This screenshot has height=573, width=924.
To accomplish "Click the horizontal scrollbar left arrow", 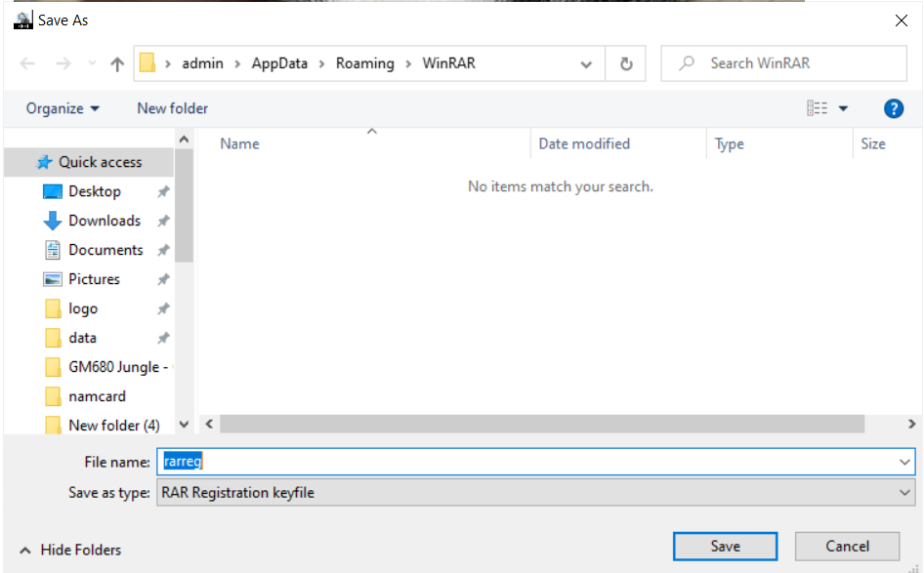I will [209, 424].
